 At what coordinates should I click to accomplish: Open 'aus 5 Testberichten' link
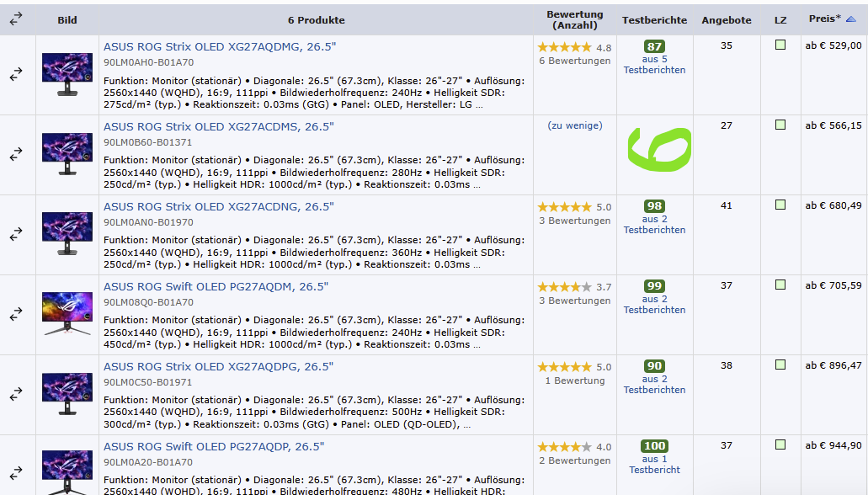point(654,65)
